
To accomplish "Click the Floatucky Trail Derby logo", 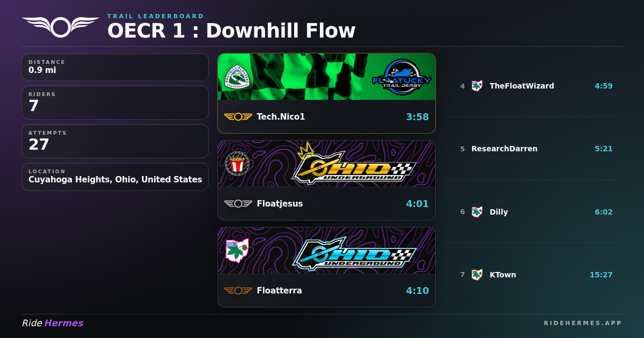I will pos(401,77).
